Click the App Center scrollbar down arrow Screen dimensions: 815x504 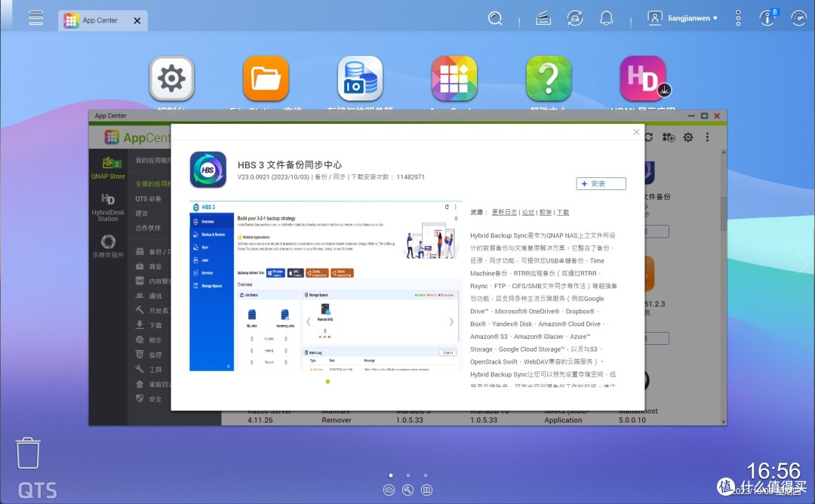tap(723, 422)
